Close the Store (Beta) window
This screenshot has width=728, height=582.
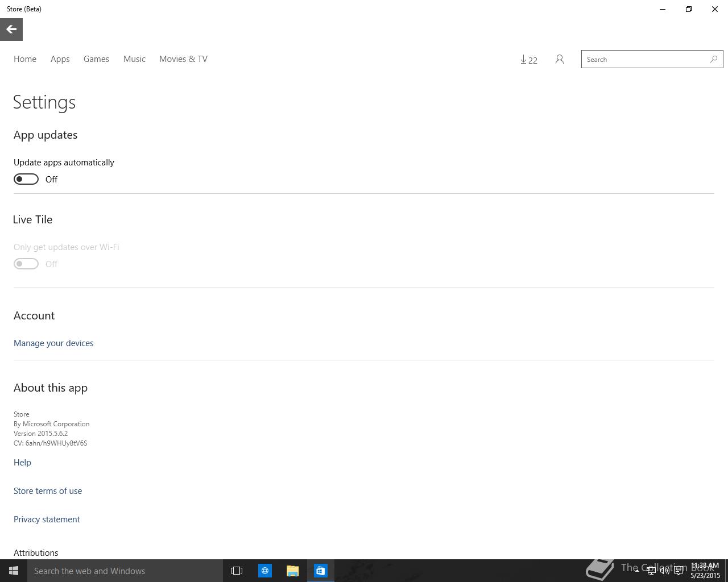coord(715,9)
